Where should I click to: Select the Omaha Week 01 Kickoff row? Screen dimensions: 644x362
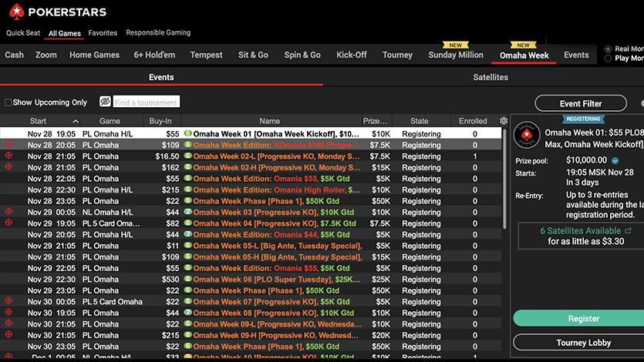(x=251, y=134)
